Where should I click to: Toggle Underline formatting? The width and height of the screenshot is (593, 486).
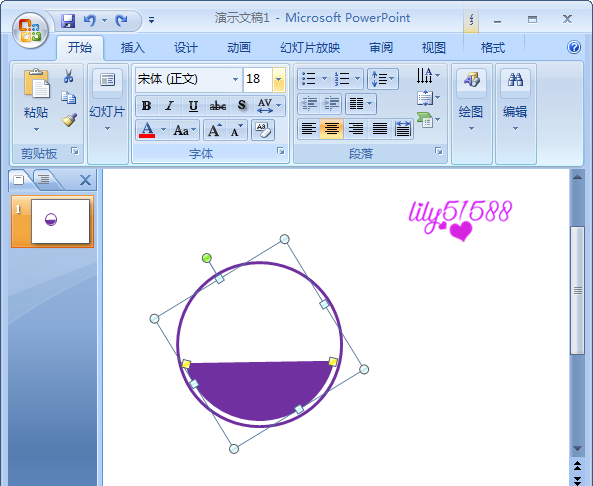click(193, 106)
